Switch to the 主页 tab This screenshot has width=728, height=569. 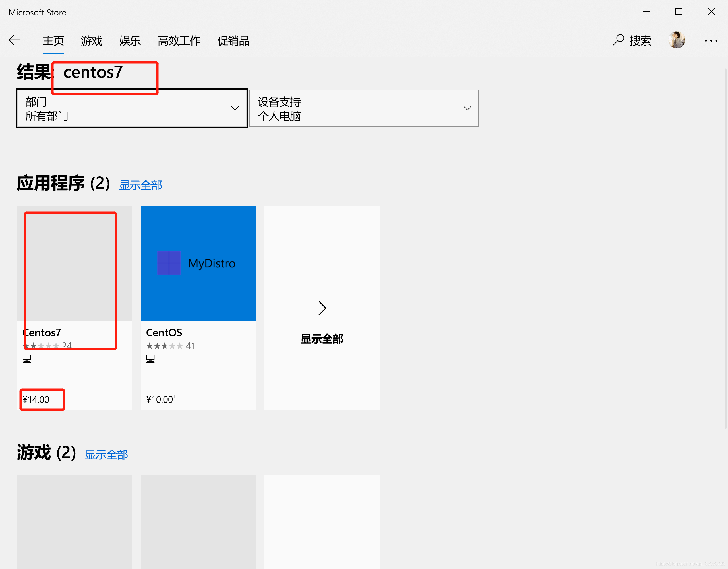point(53,41)
